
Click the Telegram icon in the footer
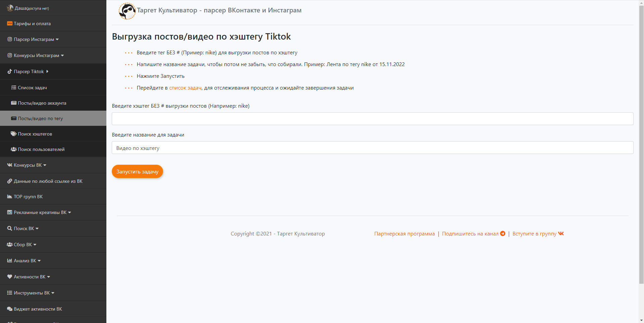(503, 233)
